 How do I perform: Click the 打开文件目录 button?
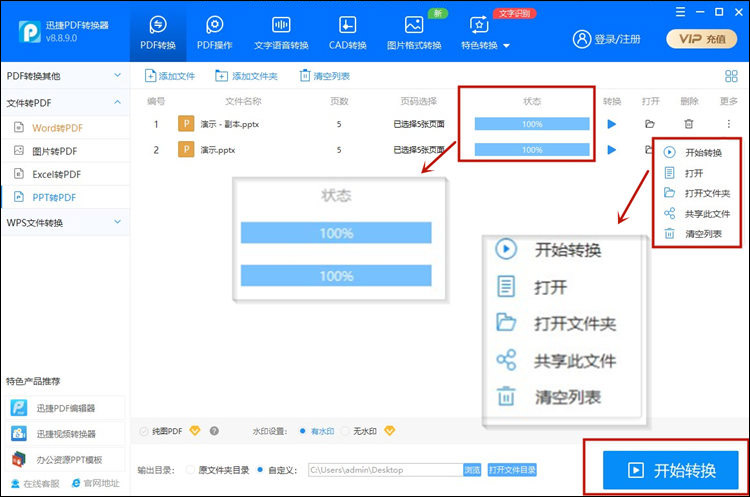(x=512, y=470)
